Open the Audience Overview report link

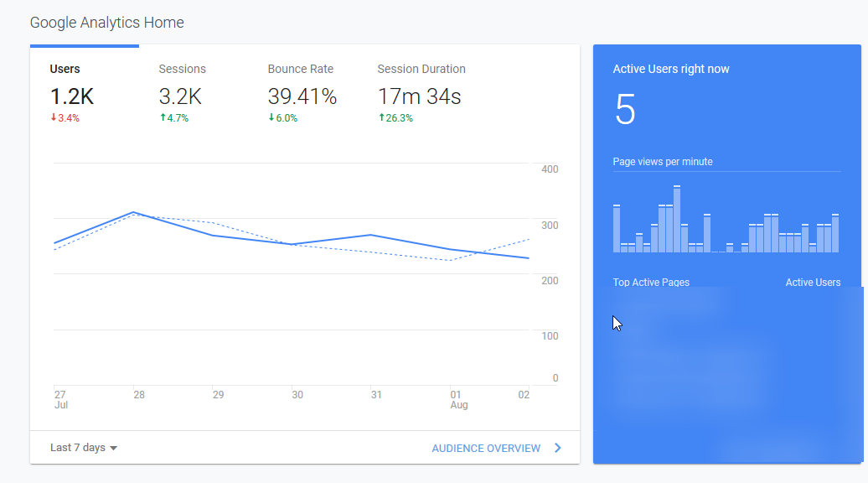pyautogui.click(x=486, y=448)
